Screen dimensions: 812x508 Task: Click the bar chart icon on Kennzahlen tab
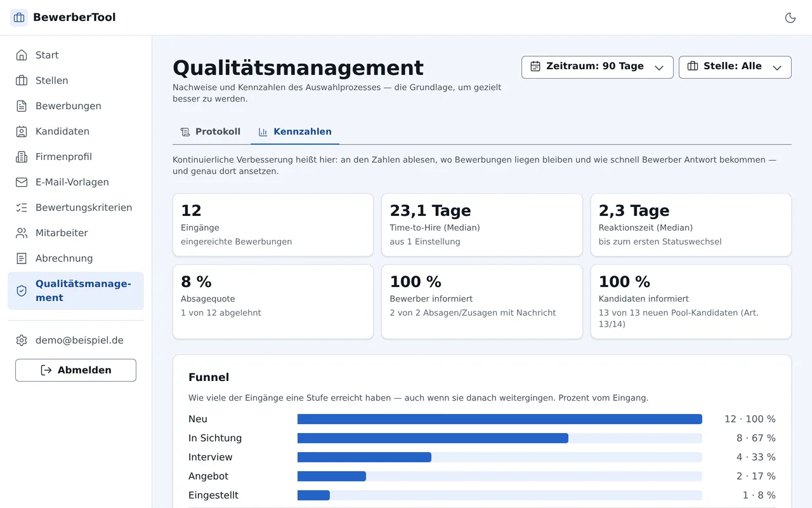point(263,132)
